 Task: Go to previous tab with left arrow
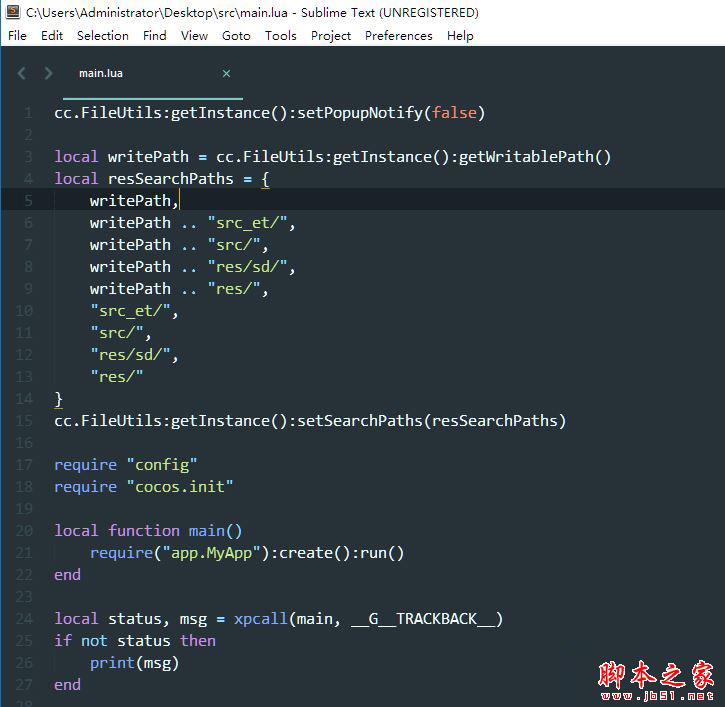click(x=22, y=73)
